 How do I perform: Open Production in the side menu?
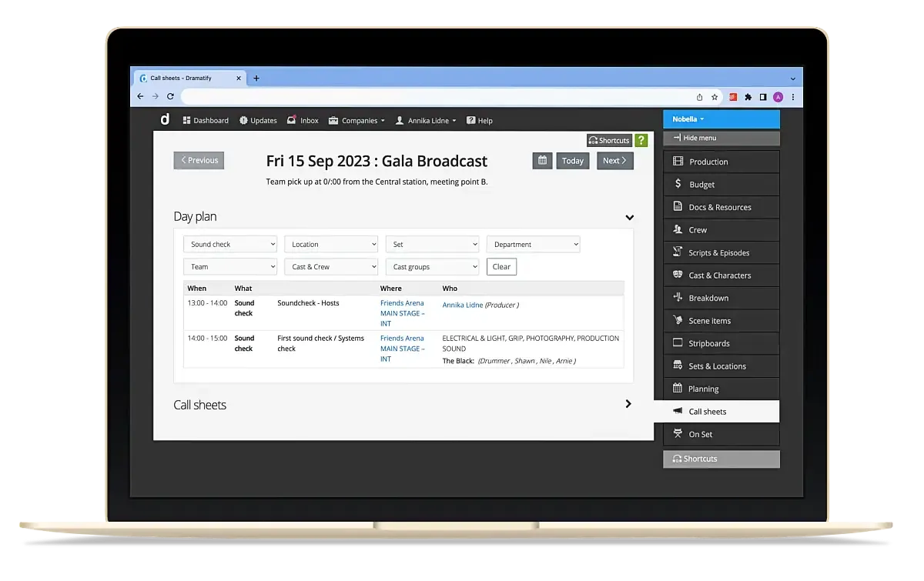click(721, 162)
